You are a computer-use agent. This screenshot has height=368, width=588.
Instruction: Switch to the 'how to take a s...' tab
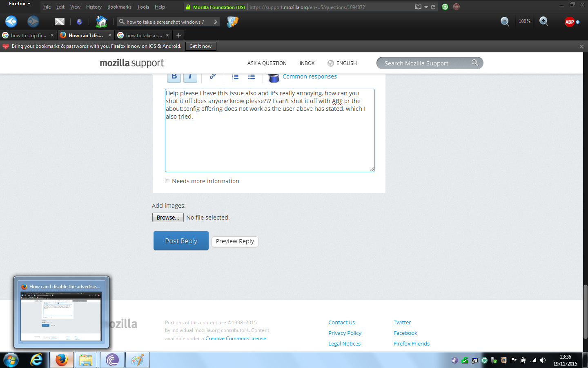coord(143,35)
